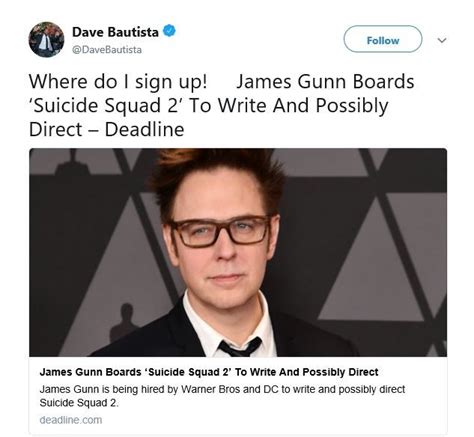Screen dimensions: 474x437
Task: Visit the @DaveBautista handle
Action: tap(107, 50)
